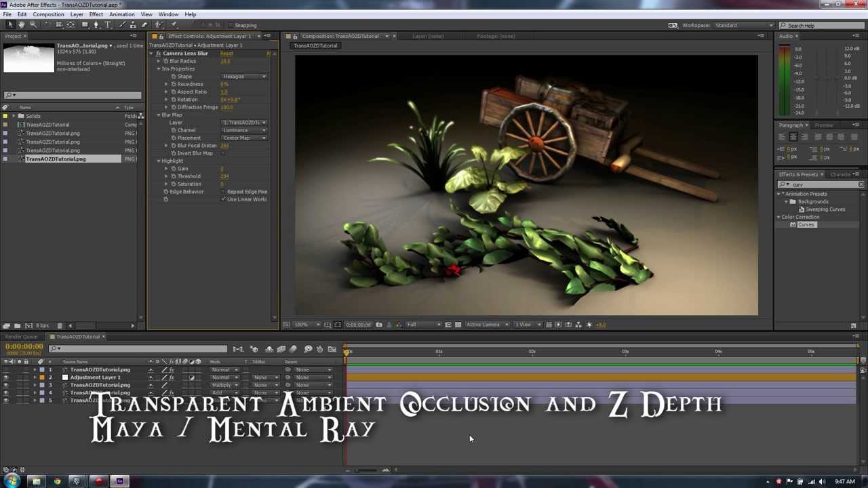868x488 pixels.
Task: Collapse the Highlight group
Action: coord(159,161)
